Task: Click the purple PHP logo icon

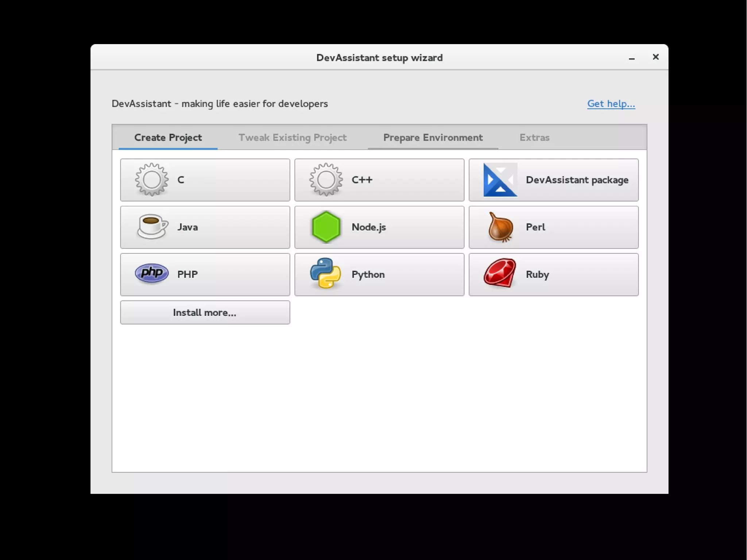Action: tap(152, 273)
